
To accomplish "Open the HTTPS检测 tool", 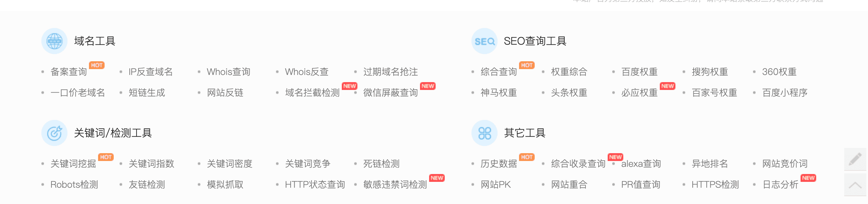I will [715, 184].
